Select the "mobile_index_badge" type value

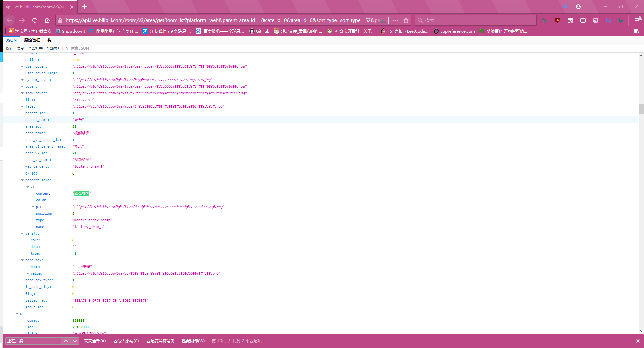pos(93,220)
